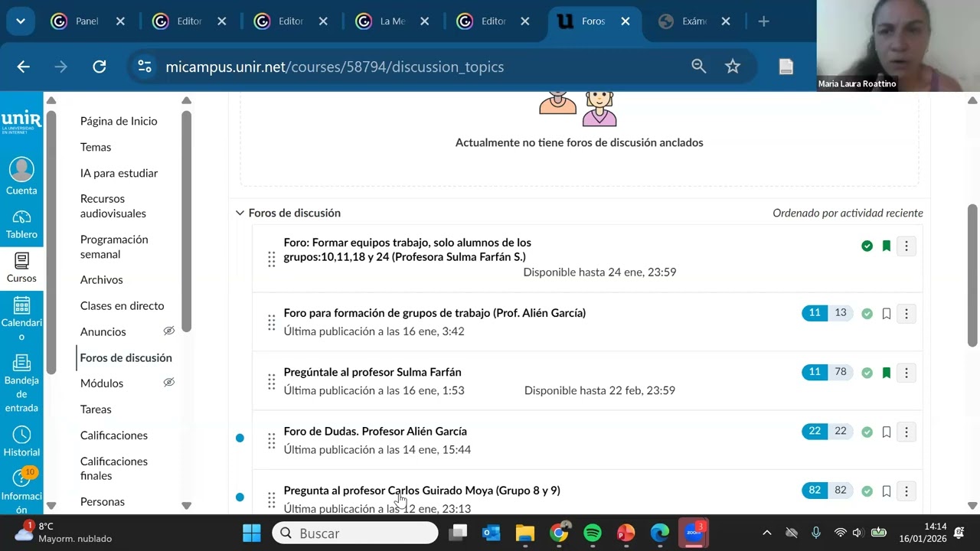Open the Tablero dashboard
This screenshot has width=980, height=551.
[21, 225]
